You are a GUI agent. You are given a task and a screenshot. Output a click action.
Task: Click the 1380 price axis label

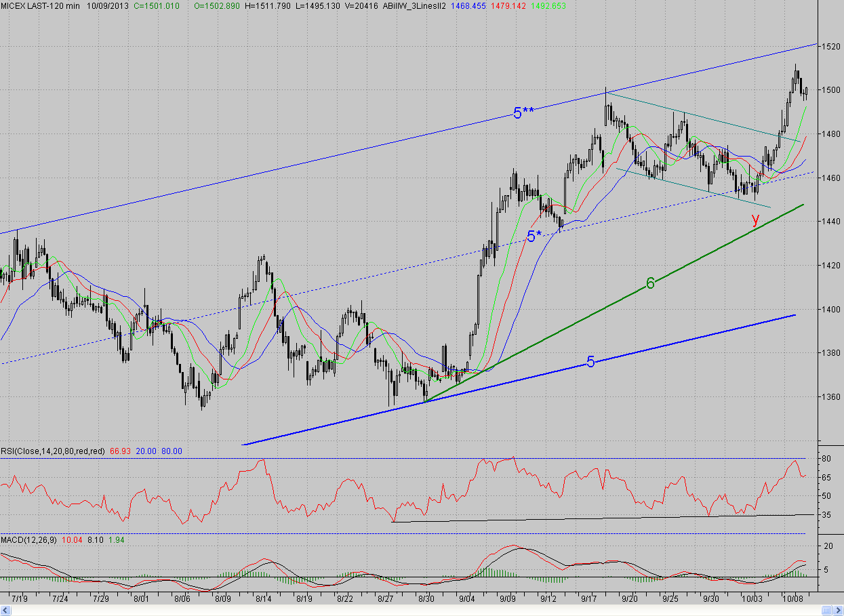(x=832, y=353)
